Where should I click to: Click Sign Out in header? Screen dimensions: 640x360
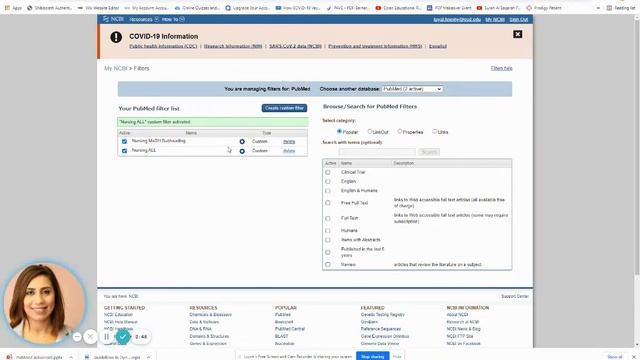point(518,20)
